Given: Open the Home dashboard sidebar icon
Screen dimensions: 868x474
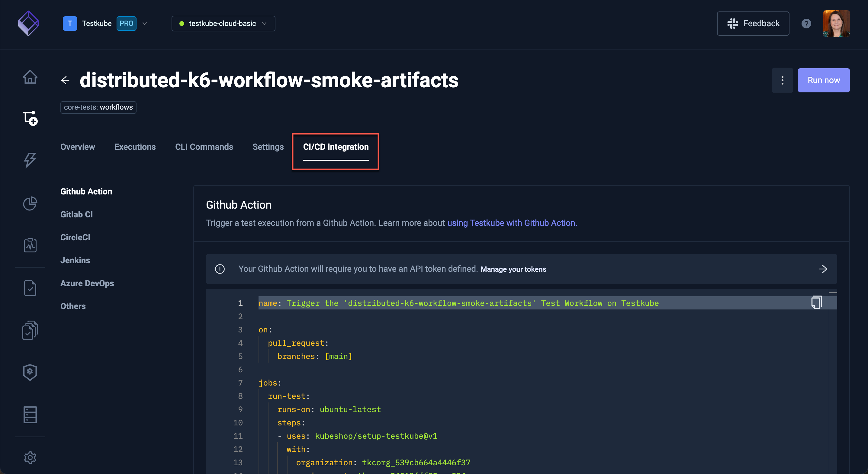Looking at the screenshot, I should click(x=30, y=77).
